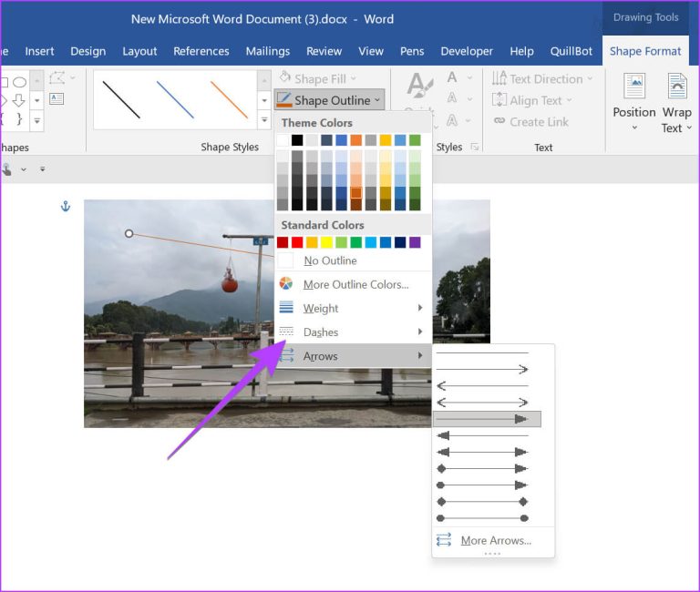
Task: Choose the double open-arrowhead line style
Action: click(x=482, y=402)
